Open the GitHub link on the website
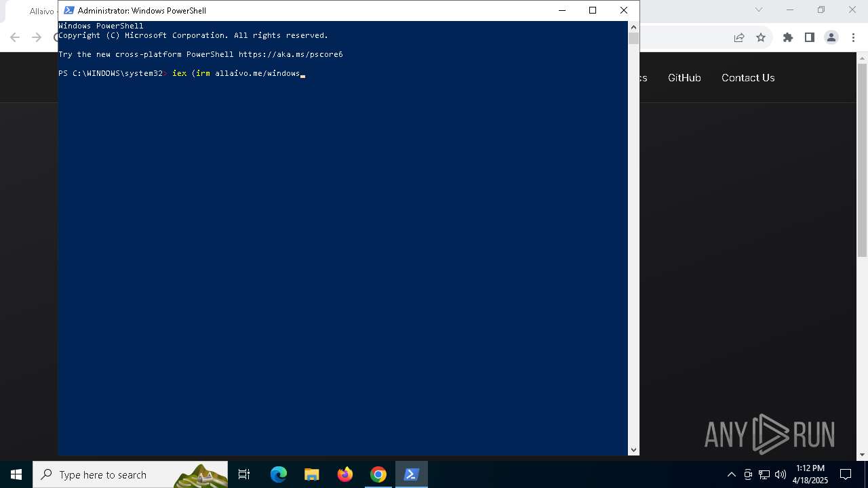 pos(684,77)
